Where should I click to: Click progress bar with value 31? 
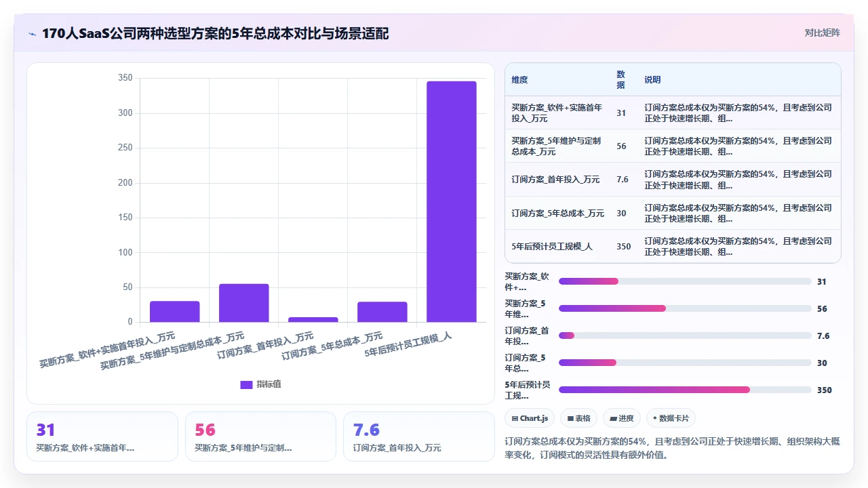tap(685, 281)
